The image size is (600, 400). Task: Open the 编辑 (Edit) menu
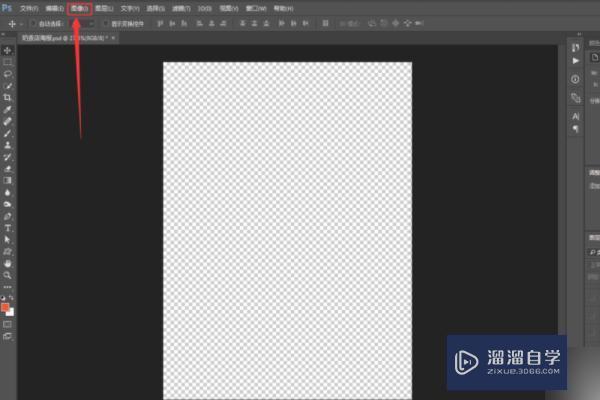tap(54, 8)
